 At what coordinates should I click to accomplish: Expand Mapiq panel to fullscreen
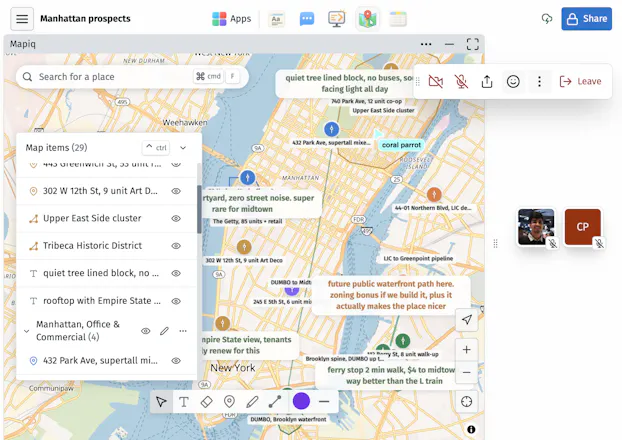click(x=472, y=44)
